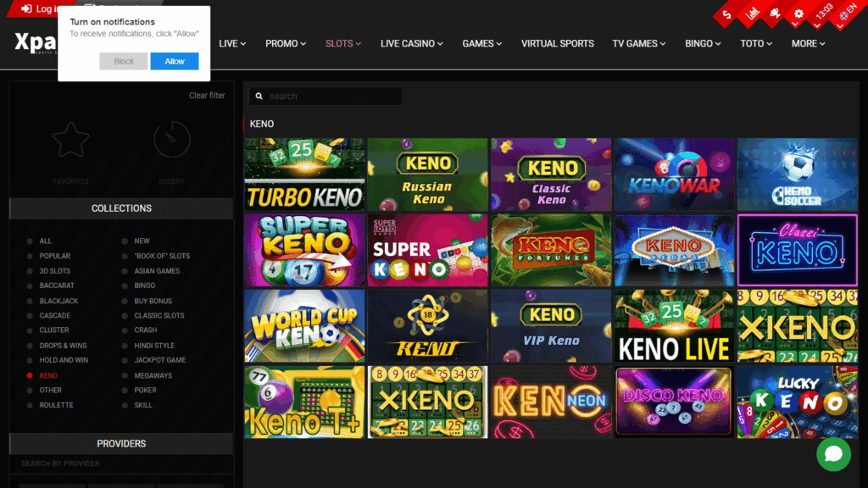Open Keno Vegas game tile
Screen dimensions: 868x488
674,250
